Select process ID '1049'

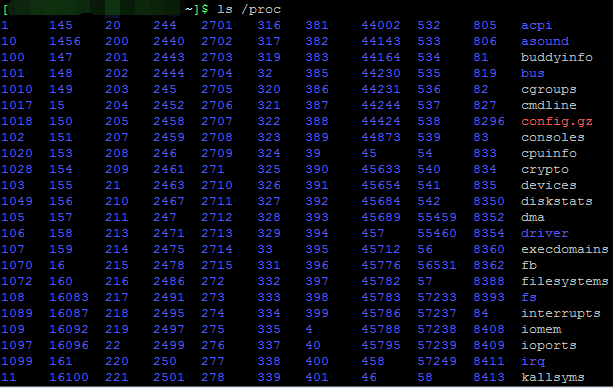17,201
